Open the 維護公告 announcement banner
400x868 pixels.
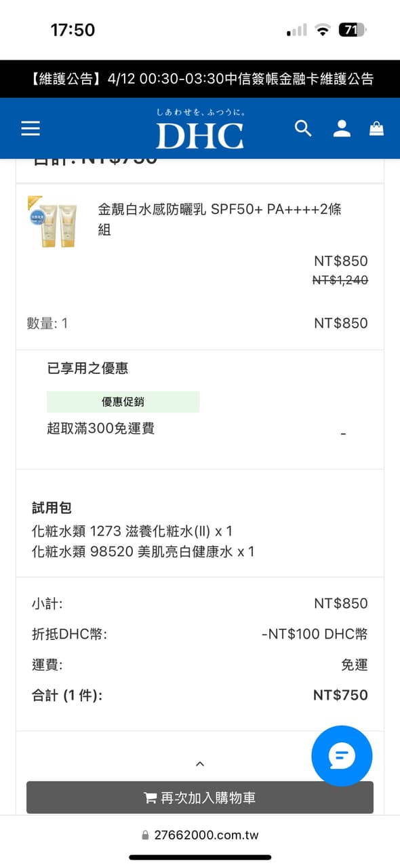[x=200, y=79]
